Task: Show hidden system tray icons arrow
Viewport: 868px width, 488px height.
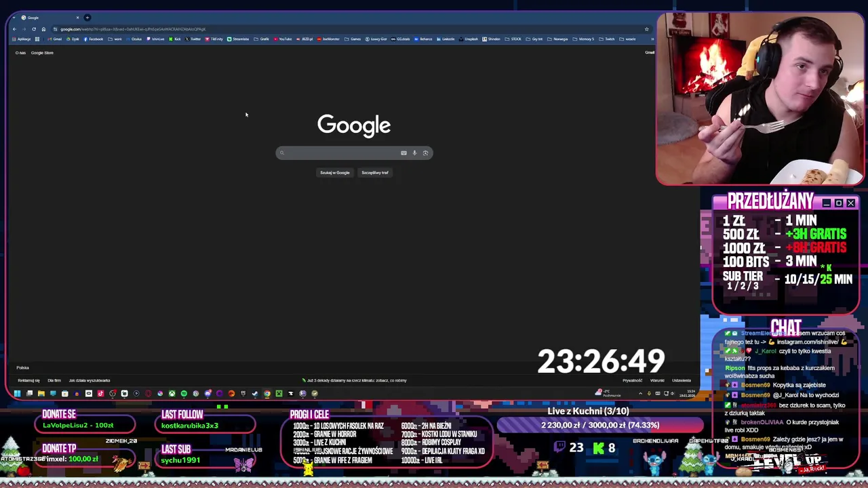Action: coord(640,393)
